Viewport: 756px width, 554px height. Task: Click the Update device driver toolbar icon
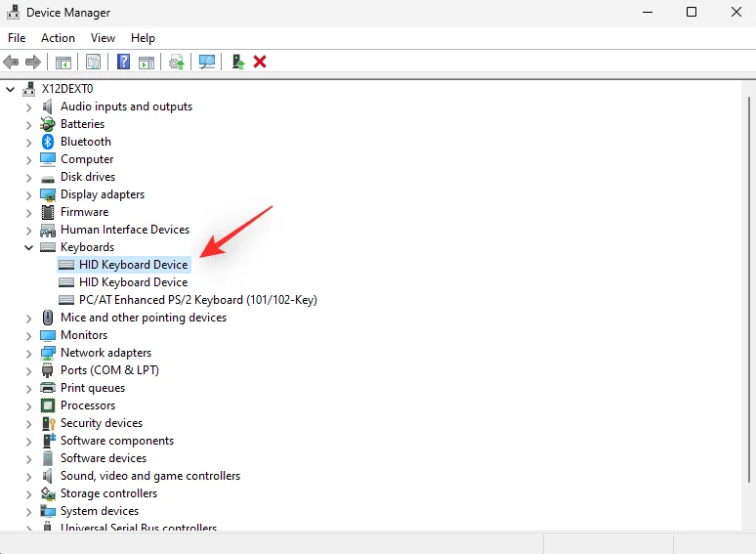(x=177, y=62)
